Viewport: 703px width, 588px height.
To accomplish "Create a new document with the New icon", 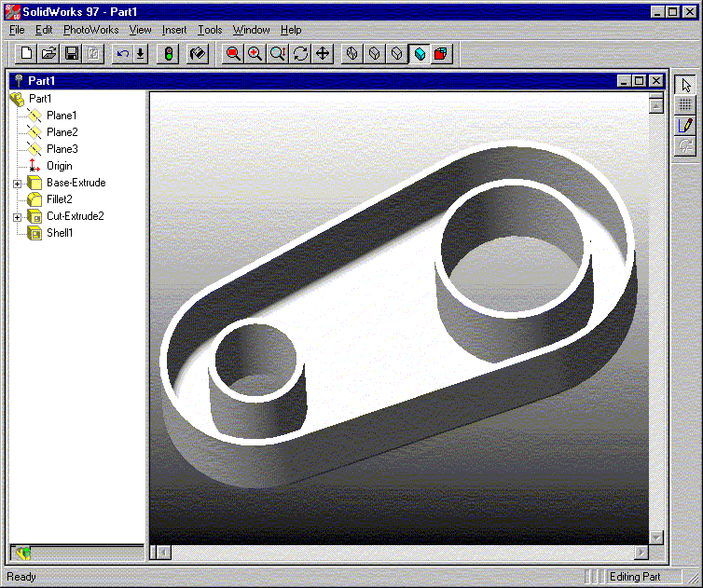I will coord(26,54).
